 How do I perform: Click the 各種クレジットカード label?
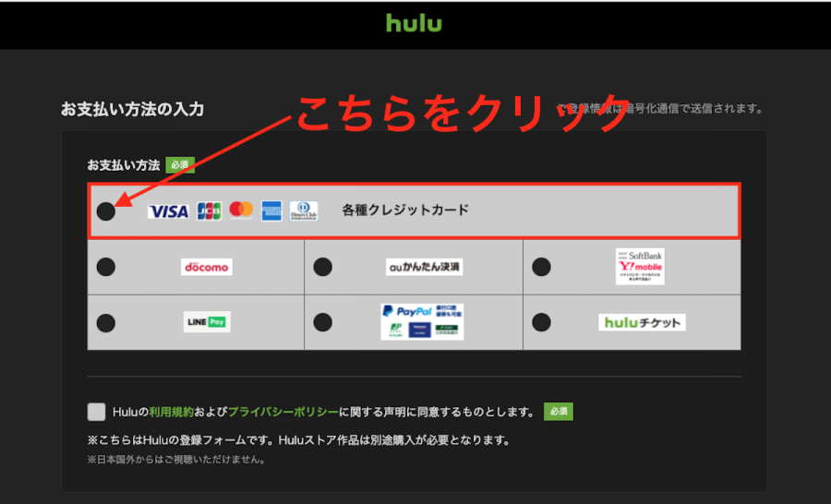pos(405,210)
